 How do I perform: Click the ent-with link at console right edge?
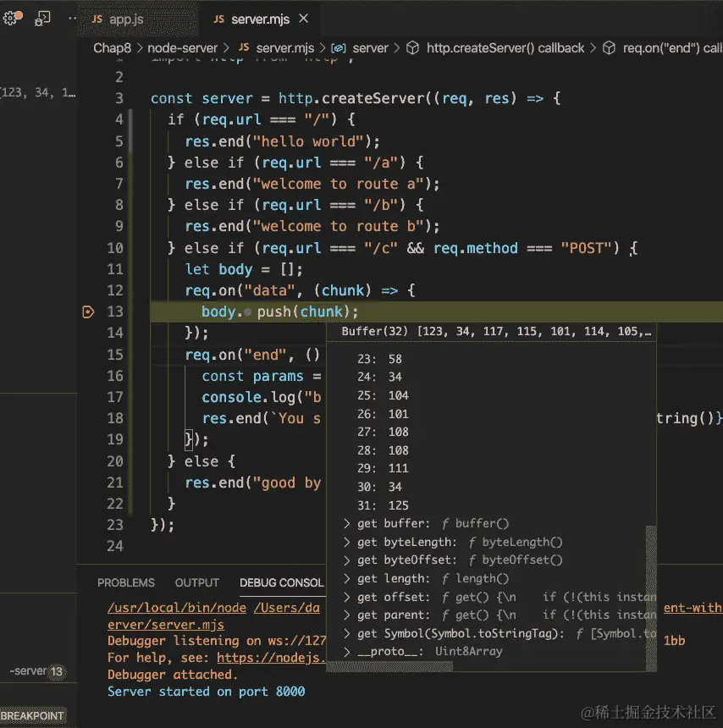(693, 608)
